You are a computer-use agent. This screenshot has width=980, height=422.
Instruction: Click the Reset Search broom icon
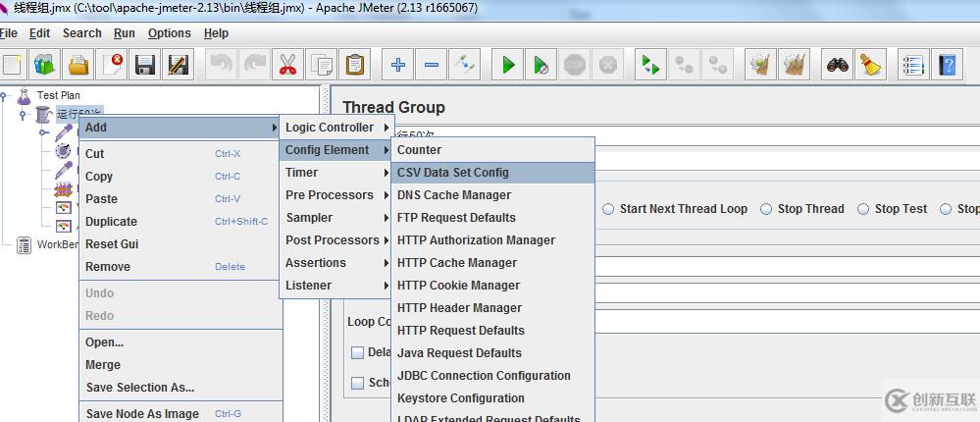[870, 65]
